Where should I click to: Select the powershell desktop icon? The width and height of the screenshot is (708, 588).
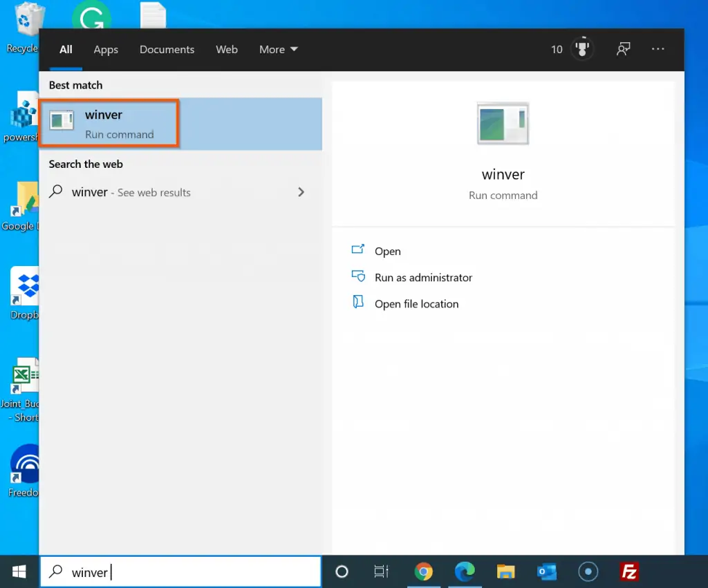pyautogui.click(x=21, y=117)
